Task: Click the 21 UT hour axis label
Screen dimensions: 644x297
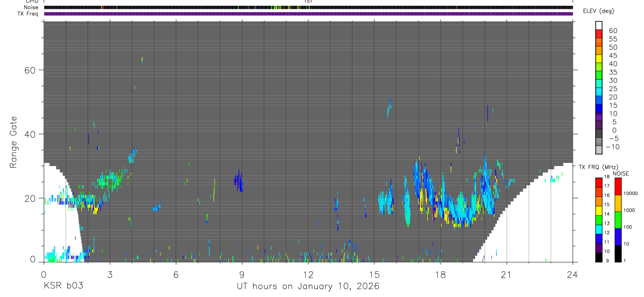Action: [507, 274]
